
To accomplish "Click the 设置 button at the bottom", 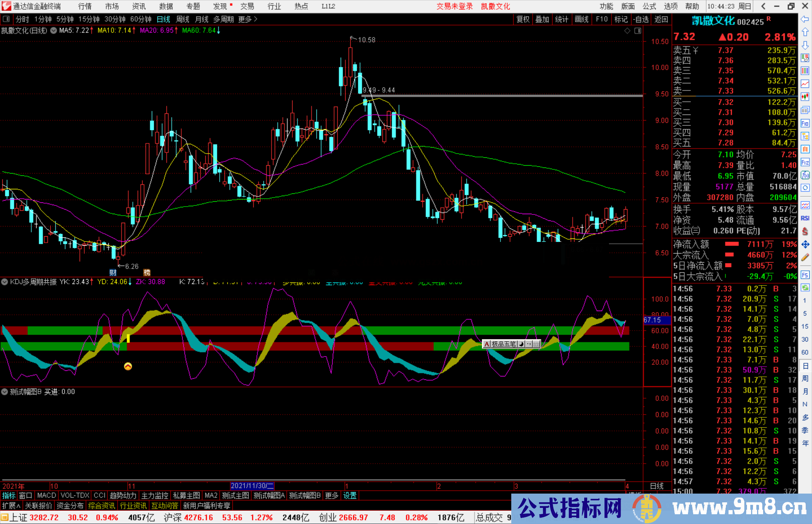I will point(350,495).
